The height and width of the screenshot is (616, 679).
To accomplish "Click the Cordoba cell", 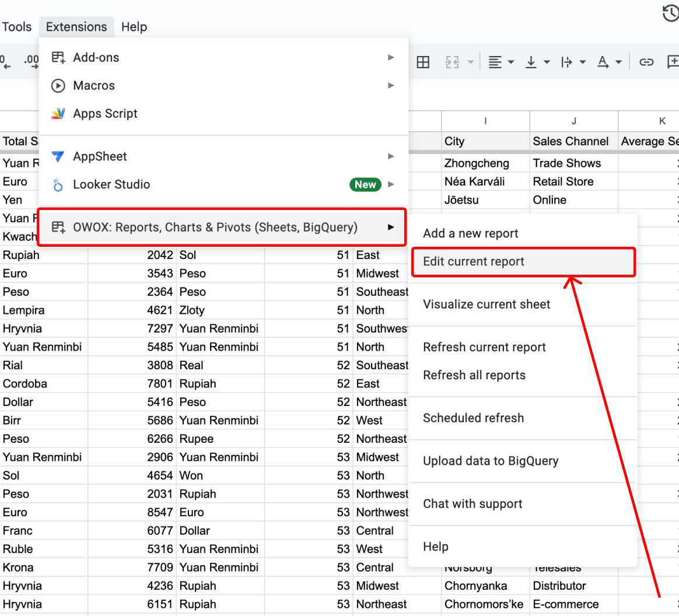I will click(x=44, y=384).
